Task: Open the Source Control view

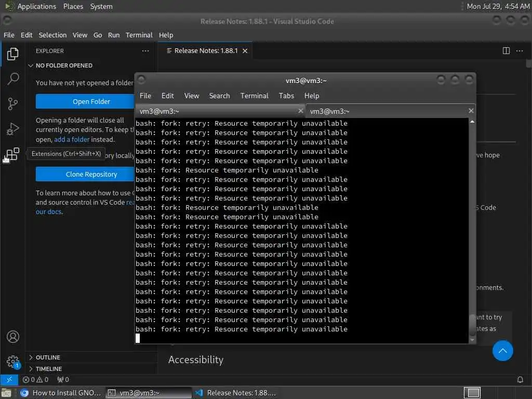Action: point(12,104)
